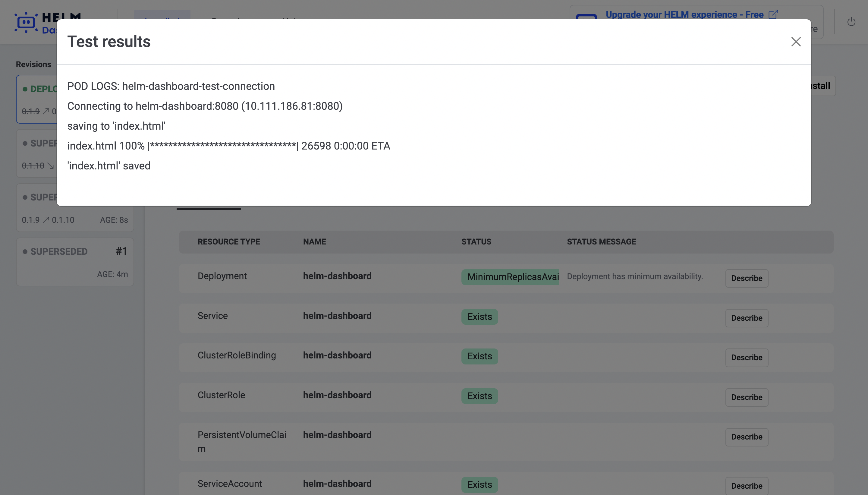This screenshot has height=495, width=868.
Task: Click the power shutdown icon
Action: [x=851, y=22]
